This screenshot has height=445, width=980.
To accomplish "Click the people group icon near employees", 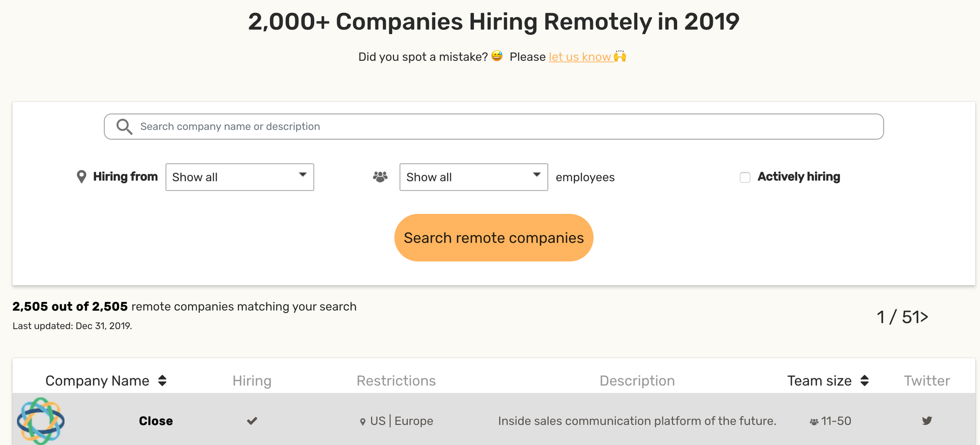I will [380, 177].
